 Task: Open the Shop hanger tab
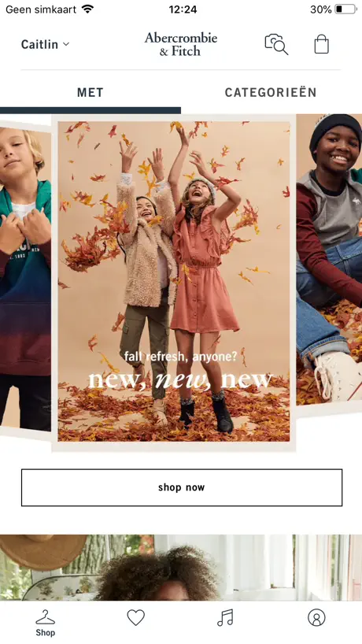tap(45, 623)
